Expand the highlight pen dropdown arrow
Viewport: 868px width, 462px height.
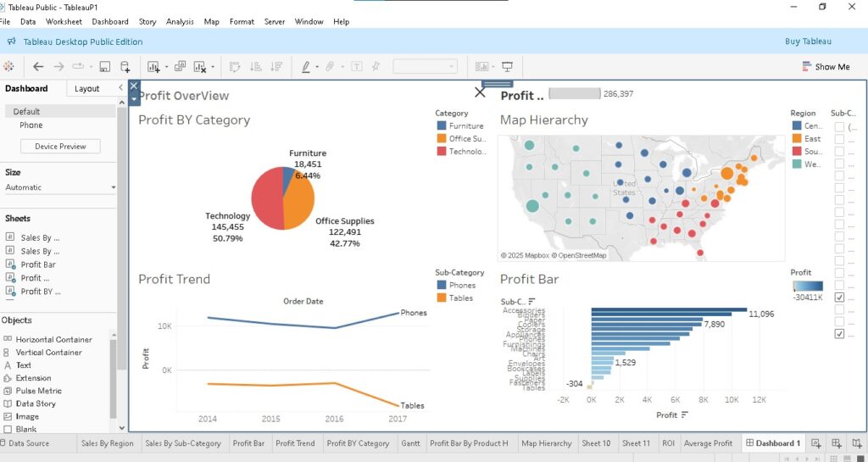point(317,67)
